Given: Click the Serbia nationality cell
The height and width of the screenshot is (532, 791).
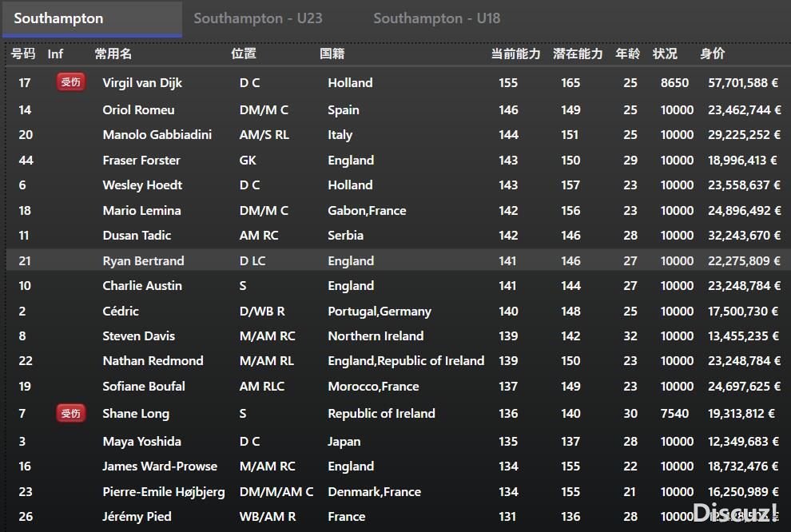Looking at the screenshot, I should [x=345, y=236].
